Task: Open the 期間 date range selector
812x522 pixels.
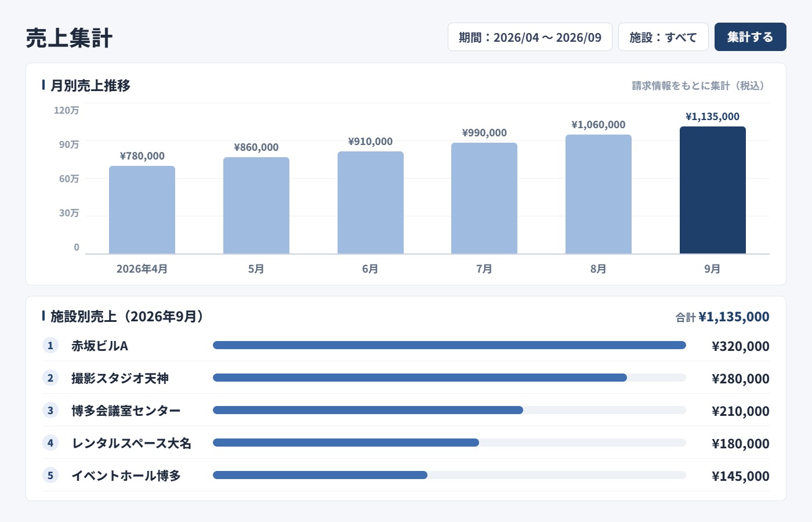Action: click(530, 37)
